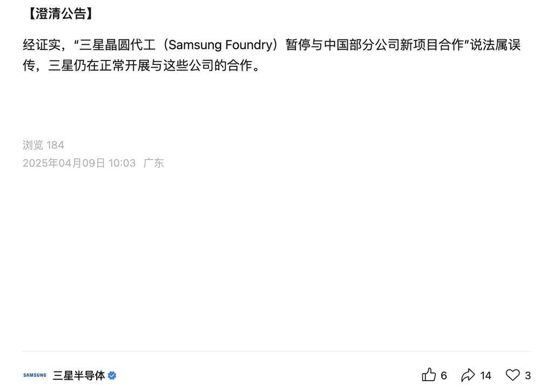Click the share count number 14
553x392 pixels.
pos(485,375)
